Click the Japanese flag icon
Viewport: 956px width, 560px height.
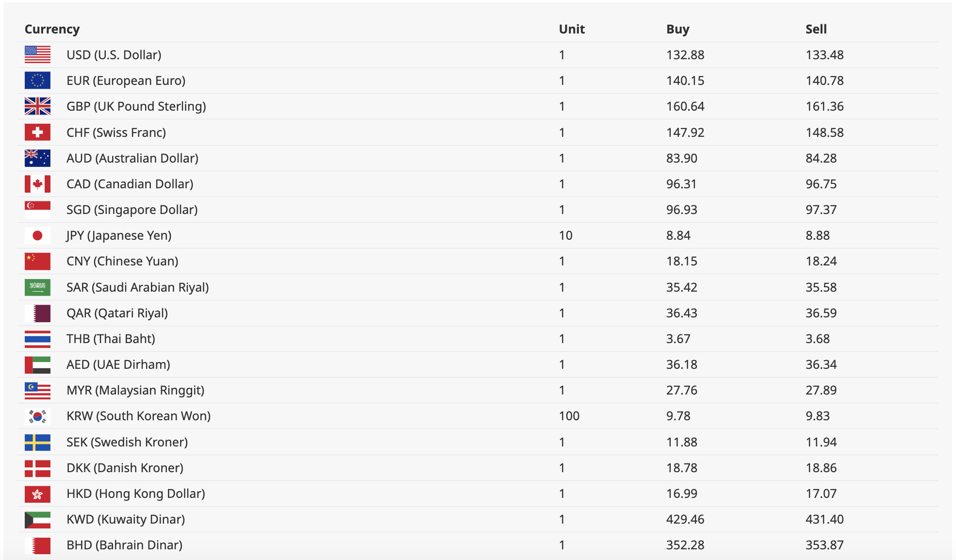37,235
